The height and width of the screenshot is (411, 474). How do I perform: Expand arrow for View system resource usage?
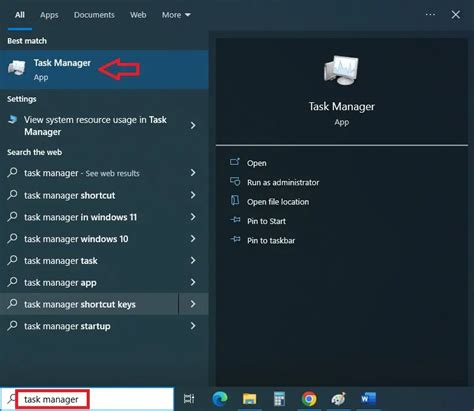(193, 126)
